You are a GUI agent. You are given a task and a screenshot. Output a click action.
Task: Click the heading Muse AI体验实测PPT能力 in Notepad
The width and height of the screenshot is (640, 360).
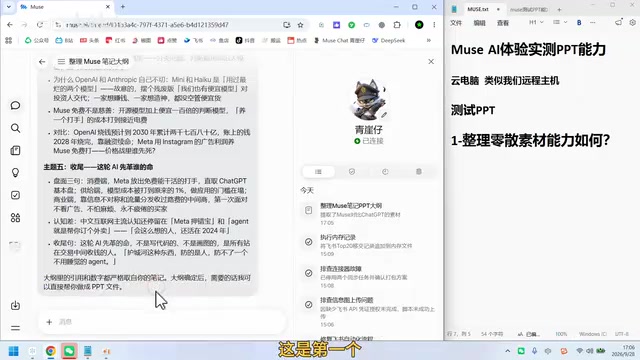pyautogui.click(x=528, y=50)
